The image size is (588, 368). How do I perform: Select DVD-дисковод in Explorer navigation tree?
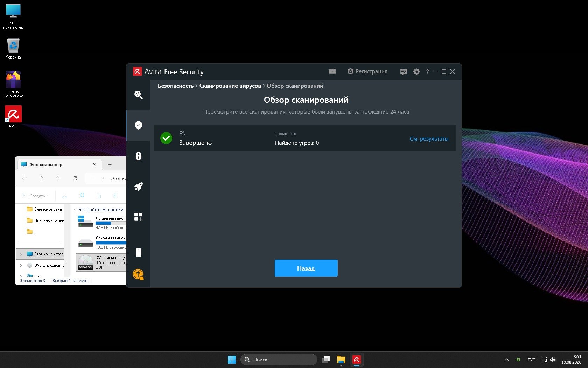point(46,265)
